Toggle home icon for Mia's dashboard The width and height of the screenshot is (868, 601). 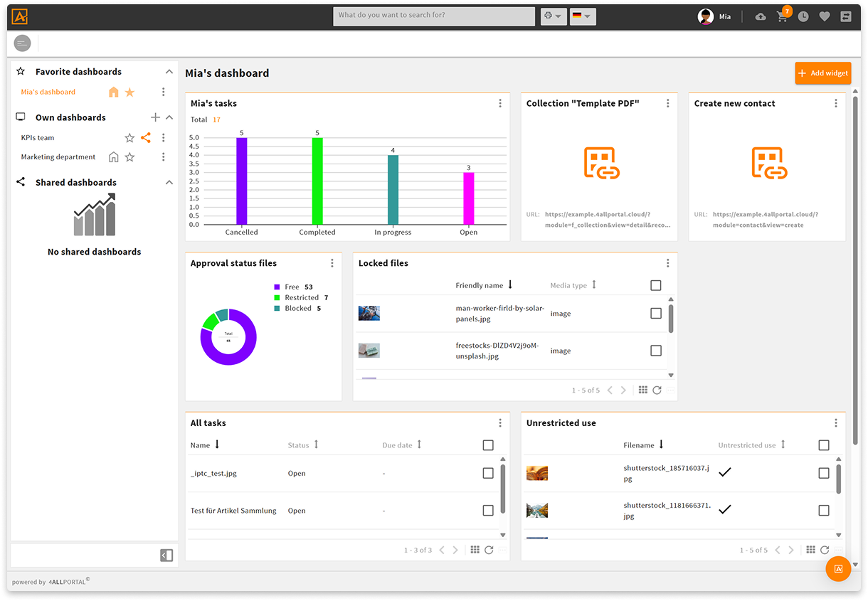[114, 92]
